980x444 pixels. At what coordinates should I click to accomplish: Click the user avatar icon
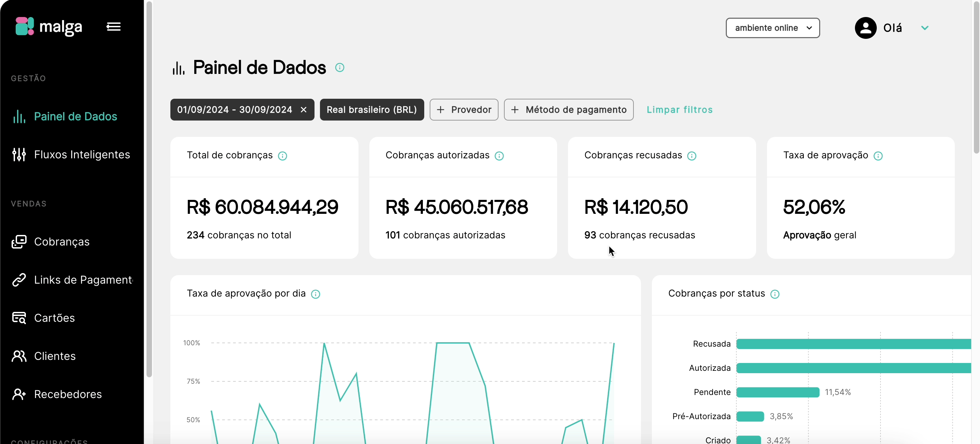pyautogui.click(x=865, y=28)
